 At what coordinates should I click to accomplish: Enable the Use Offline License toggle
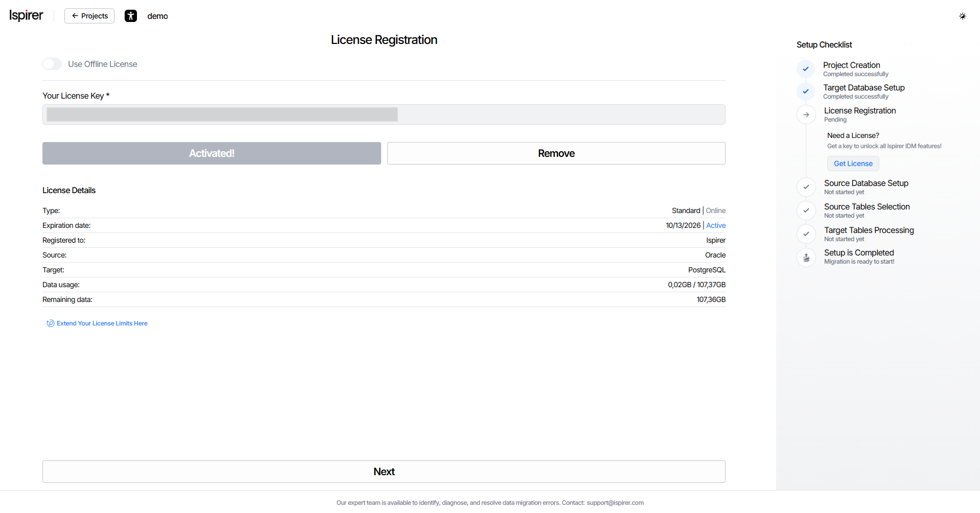tap(52, 64)
